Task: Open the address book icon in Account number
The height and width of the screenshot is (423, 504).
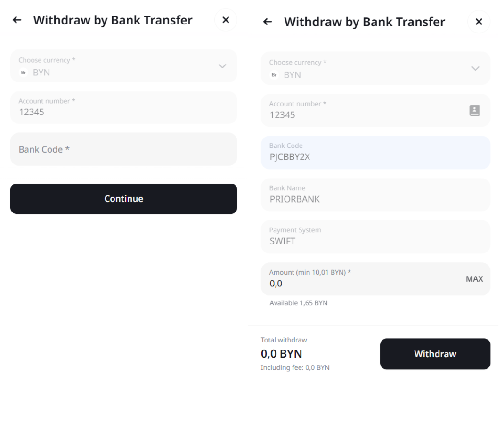Action: coord(474,110)
